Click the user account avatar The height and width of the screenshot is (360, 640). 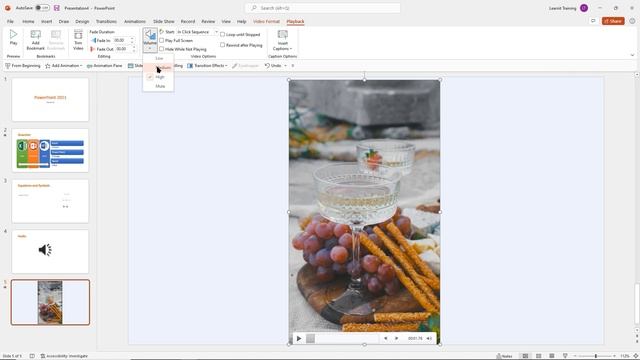[584, 8]
